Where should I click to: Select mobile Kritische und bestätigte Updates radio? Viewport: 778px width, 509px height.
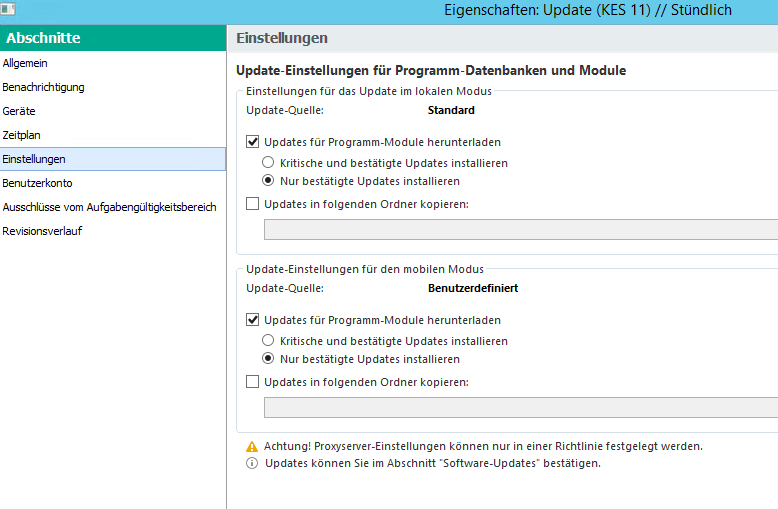point(268,340)
